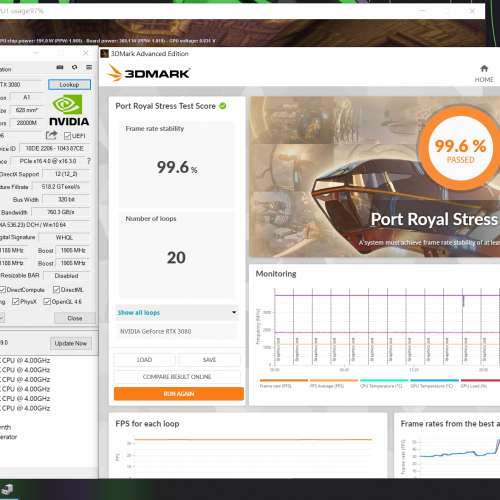Click the NVIDIA GeForce RTX 3080 field
The width and height of the screenshot is (500, 500).
(177, 331)
